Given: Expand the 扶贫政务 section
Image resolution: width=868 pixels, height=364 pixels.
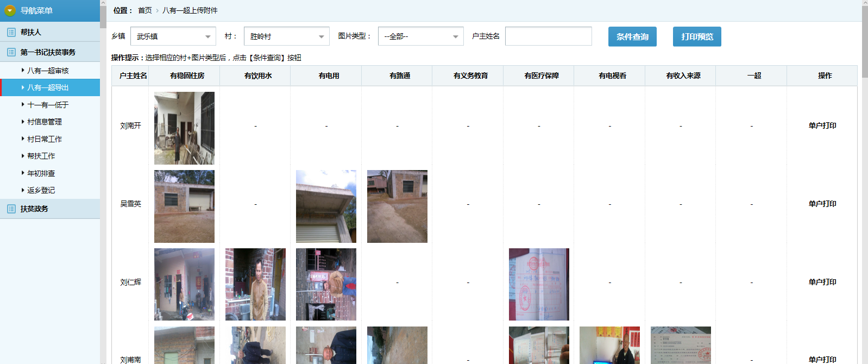Looking at the screenshot, I should click(50, 209).
